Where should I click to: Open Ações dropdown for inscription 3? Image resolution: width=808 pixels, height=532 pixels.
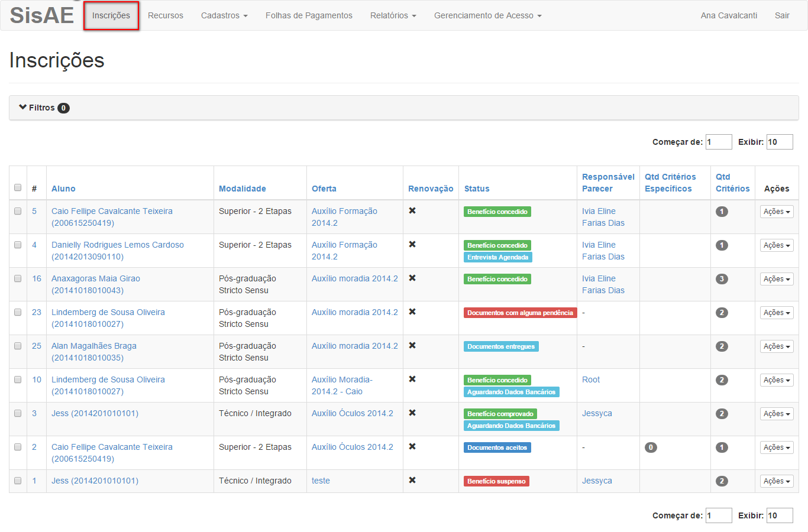point(777,414)
